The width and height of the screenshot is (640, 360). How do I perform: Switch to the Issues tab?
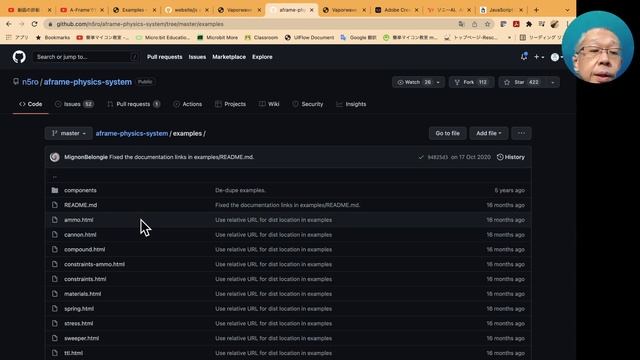(x=74, y=104)
